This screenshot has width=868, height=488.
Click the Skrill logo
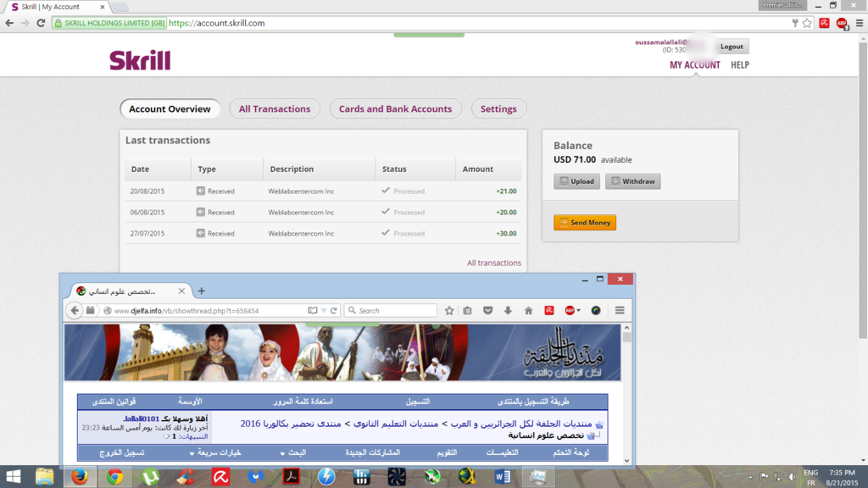pos(140,60)
